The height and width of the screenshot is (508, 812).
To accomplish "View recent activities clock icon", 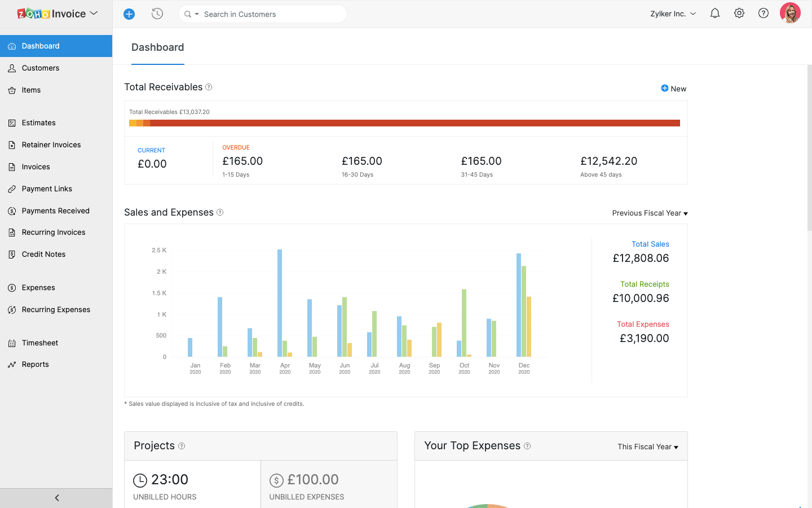I will [x=157, y=14].
